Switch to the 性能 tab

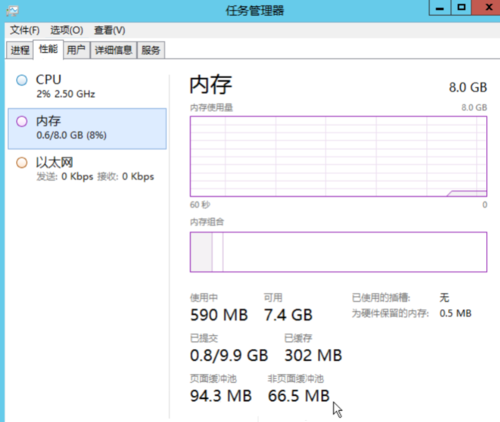pyautogui.click(x=48, y=49)
